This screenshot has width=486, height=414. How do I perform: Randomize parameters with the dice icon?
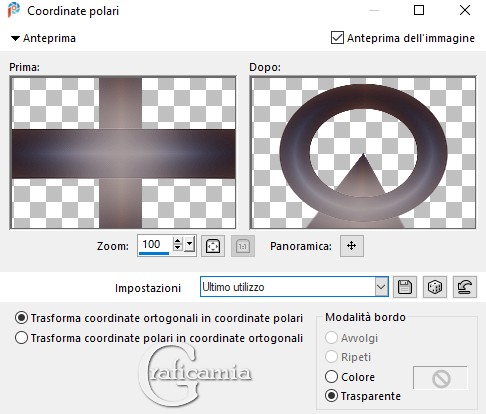click(x=435, y=287)
